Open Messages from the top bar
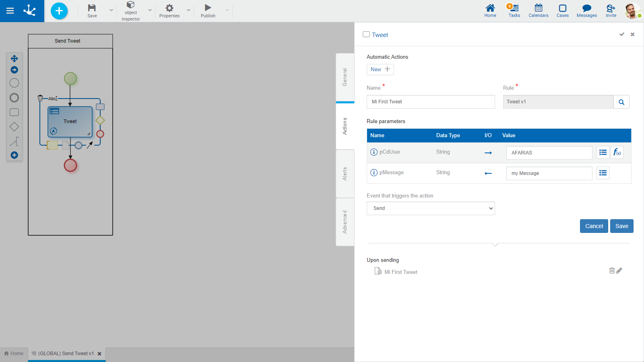Screen dimensions: 644x362 [x=586, y=11]
